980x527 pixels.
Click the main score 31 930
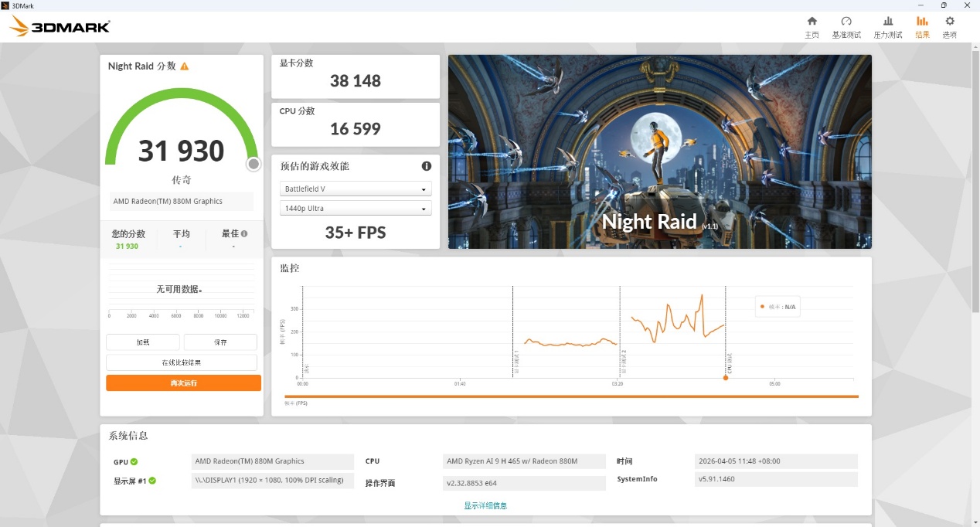pos(182,151)
